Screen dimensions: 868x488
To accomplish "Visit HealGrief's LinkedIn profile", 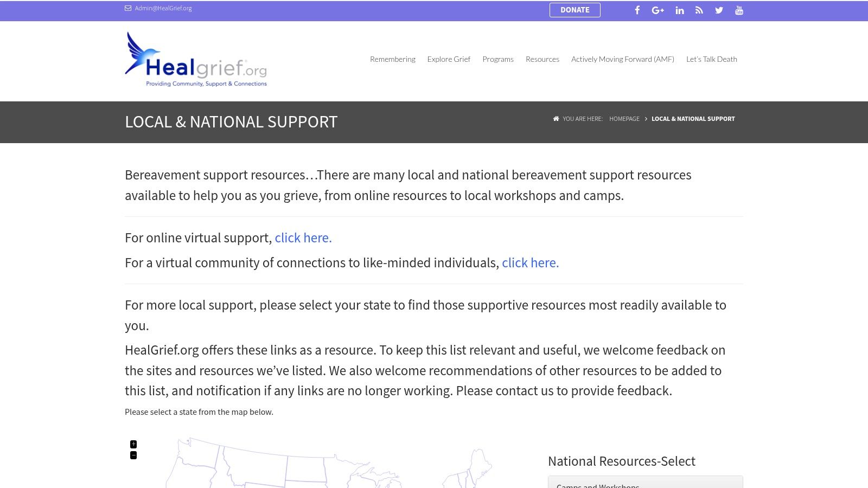I will [680, 10].
